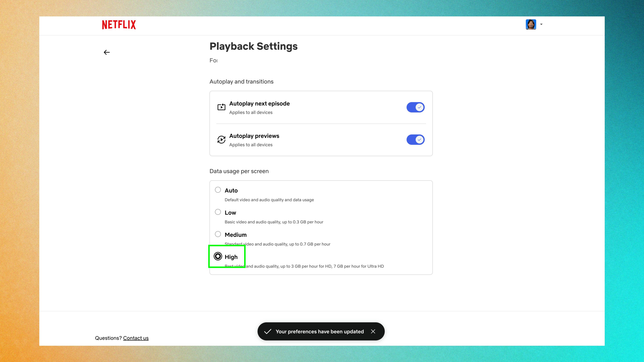The image size is (644, 362).
Task: Click the 'Questions?' footer text
Action: (108, 338)
